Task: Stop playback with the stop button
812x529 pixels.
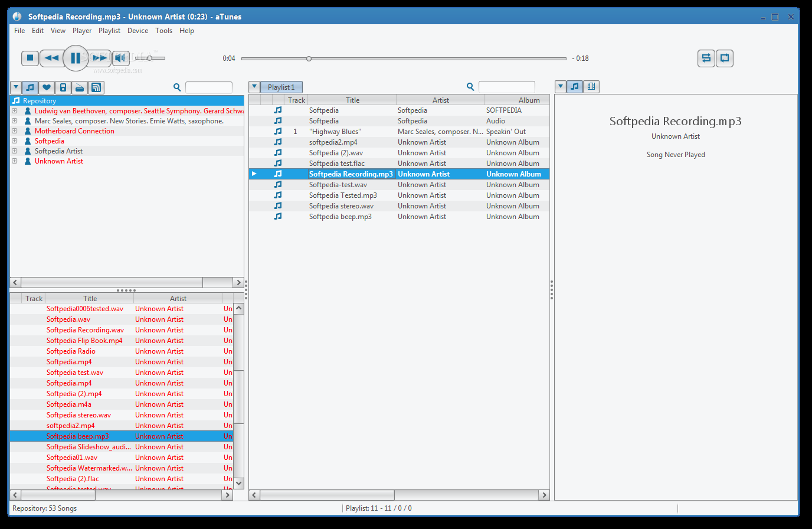Action: (x=30, y=58)
